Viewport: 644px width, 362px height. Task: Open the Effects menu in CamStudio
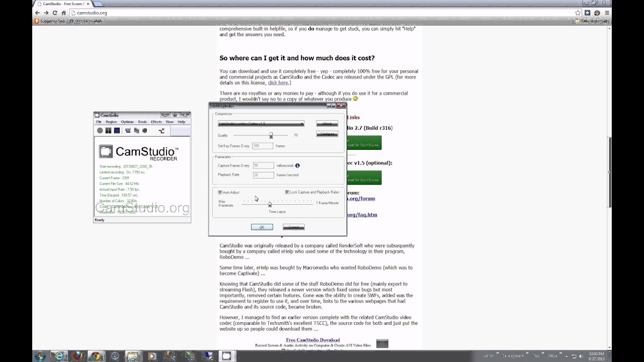[156, 122]
